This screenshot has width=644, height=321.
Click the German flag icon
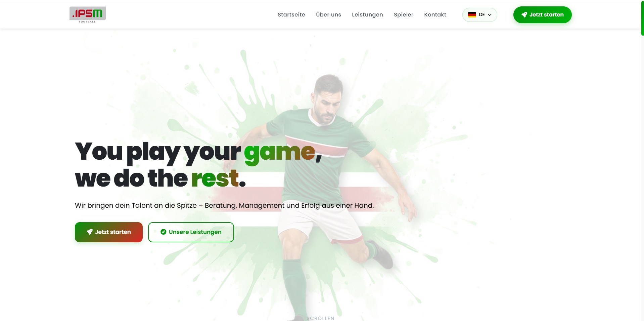tap(472, 15)
